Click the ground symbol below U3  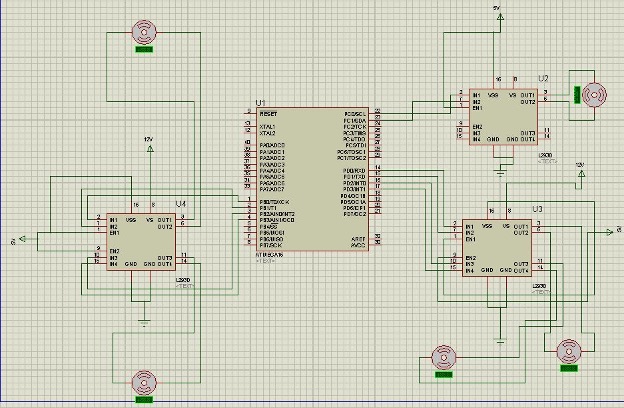[x=500, y=341]
